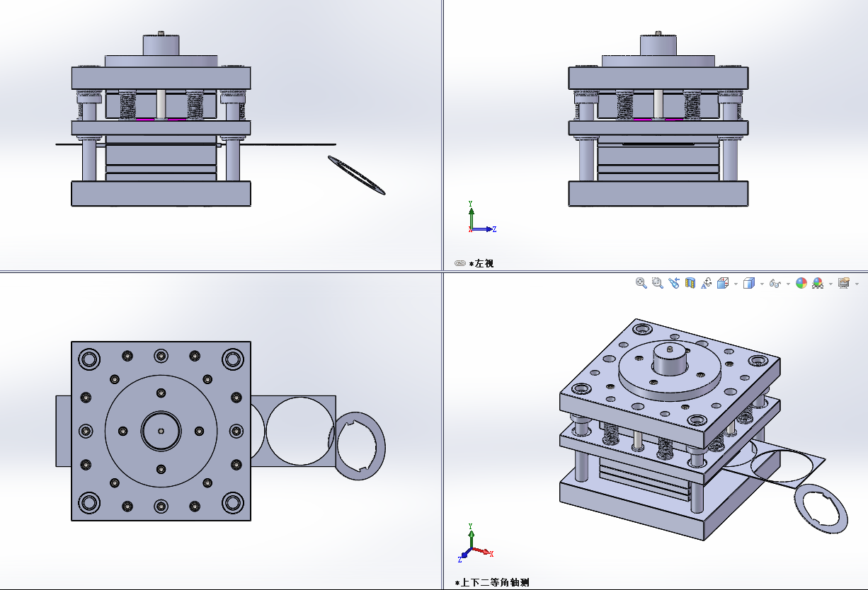Select the base plate in left view
This screenshot has height=590, width=868.
pyautogui.click(x=658, y=194)
